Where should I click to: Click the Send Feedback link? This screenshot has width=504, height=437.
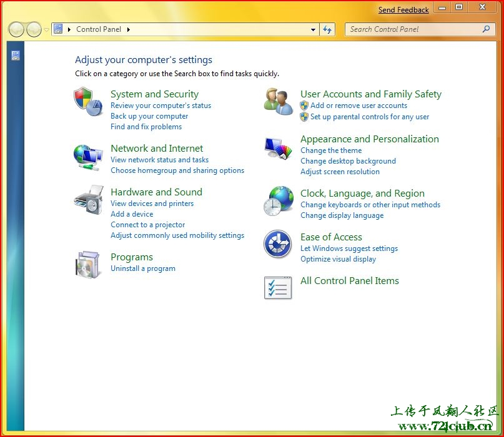403,10
